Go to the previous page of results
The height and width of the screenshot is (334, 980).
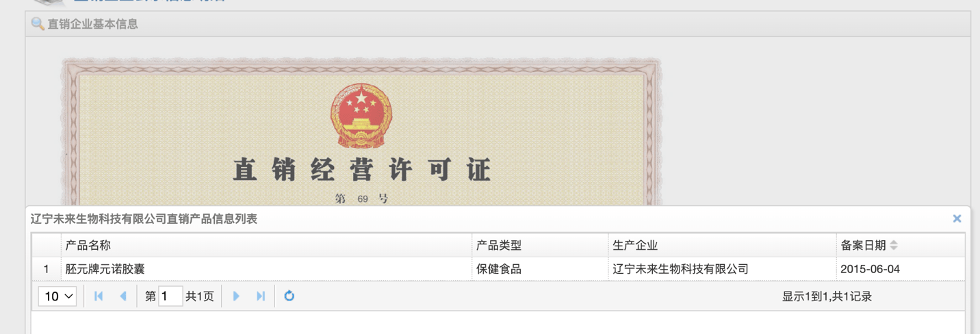[x=123, y=296]
